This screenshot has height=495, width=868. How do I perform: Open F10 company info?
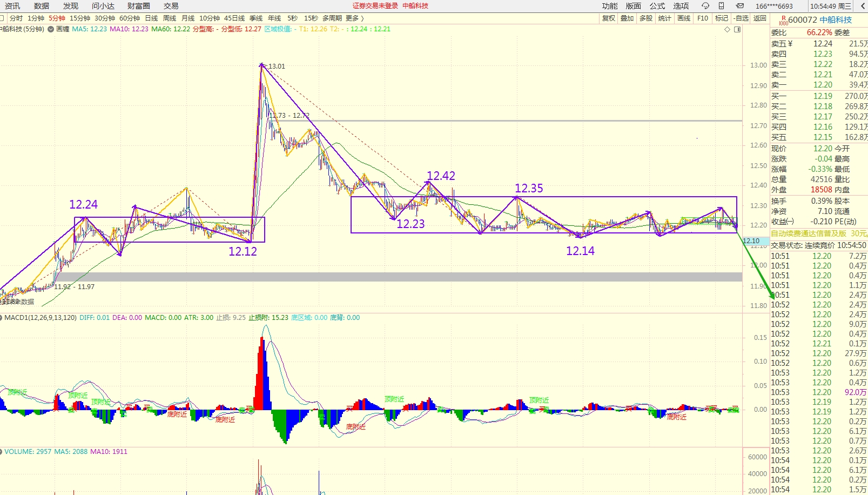[x=703, y=18]
